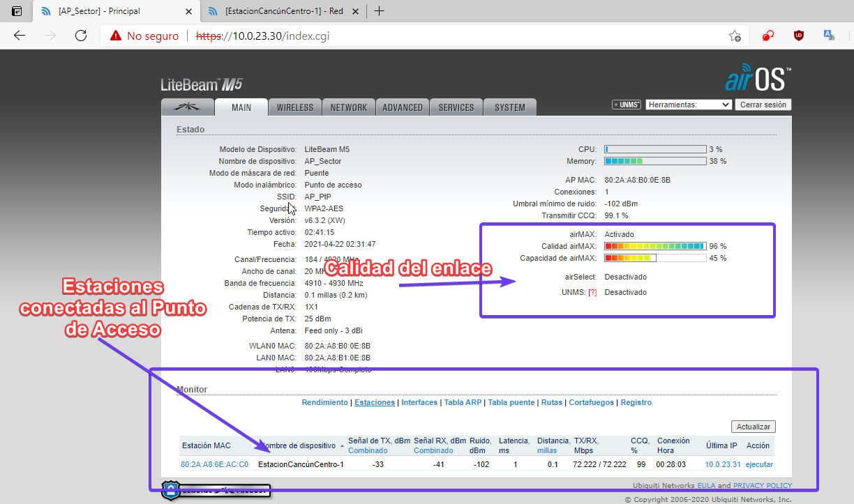Open the Ubiquiti logo tab
854x504 pixels.
(x=186, y=107)
